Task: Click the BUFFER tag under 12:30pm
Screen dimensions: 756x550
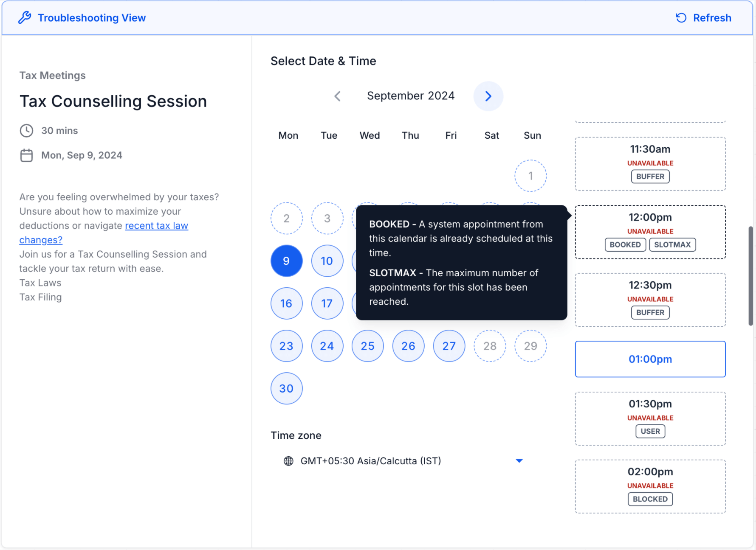Action: tap(650, 313)
